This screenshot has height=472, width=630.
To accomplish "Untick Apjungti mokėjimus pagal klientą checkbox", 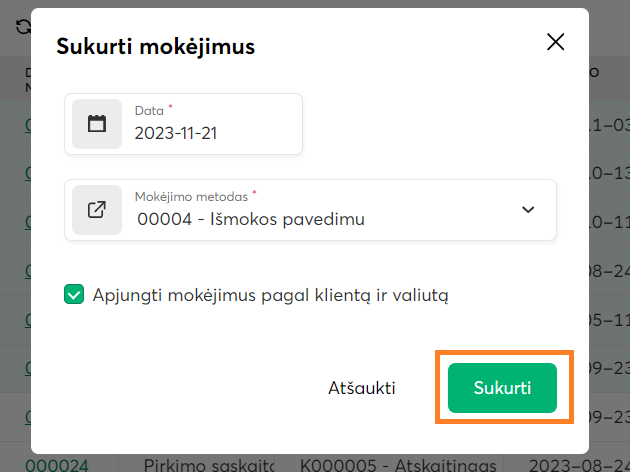I will pyautogui.click(x=74, y=294).
